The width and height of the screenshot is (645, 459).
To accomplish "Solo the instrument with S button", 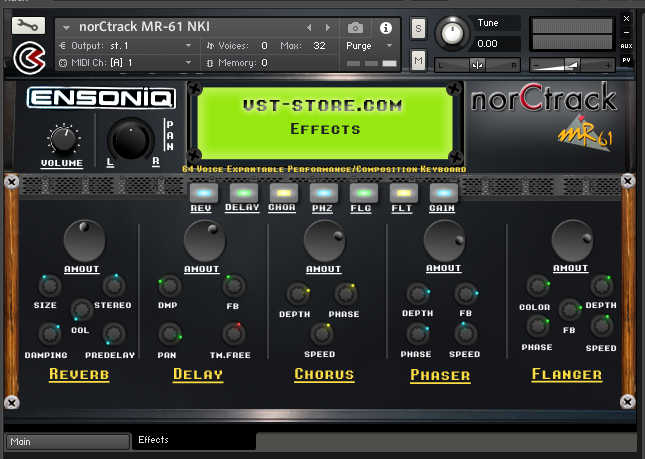I will (418, 27).
